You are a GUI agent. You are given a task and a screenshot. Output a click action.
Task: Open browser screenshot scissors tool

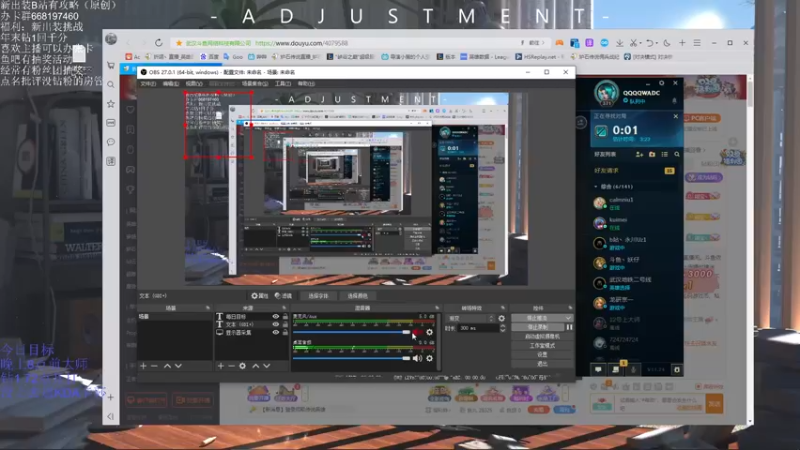pyautogui.click(x=634, y=43)
